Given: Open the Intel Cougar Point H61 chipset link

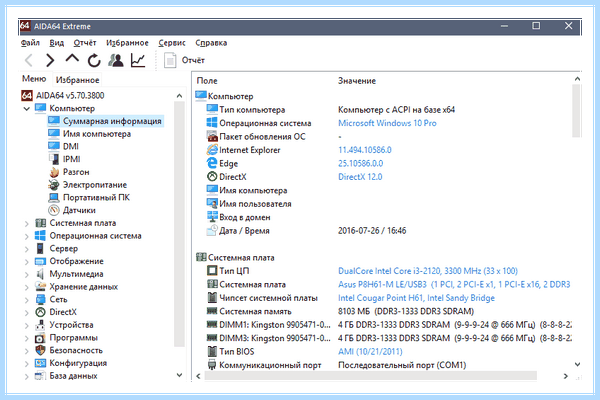Looking at the screenshot, I should coord(416,298).
